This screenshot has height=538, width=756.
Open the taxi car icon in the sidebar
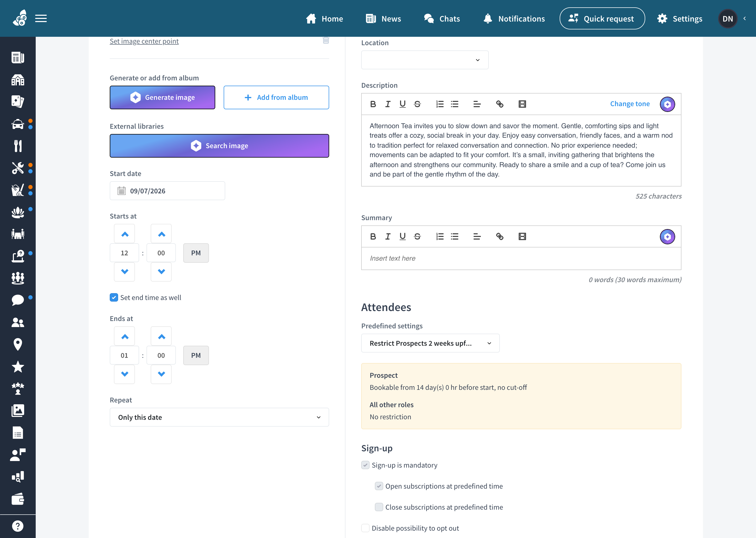pyautogui.click(x=18, y=124)
